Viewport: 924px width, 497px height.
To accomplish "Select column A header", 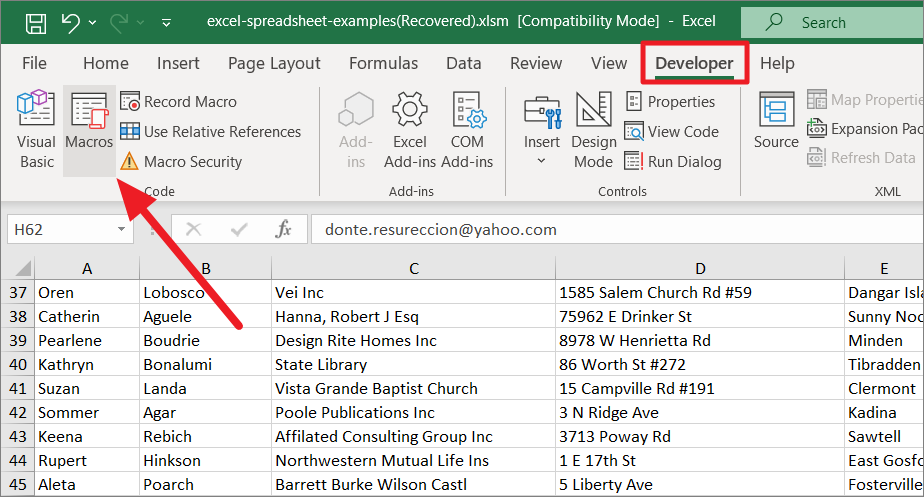I will [87, 269].
